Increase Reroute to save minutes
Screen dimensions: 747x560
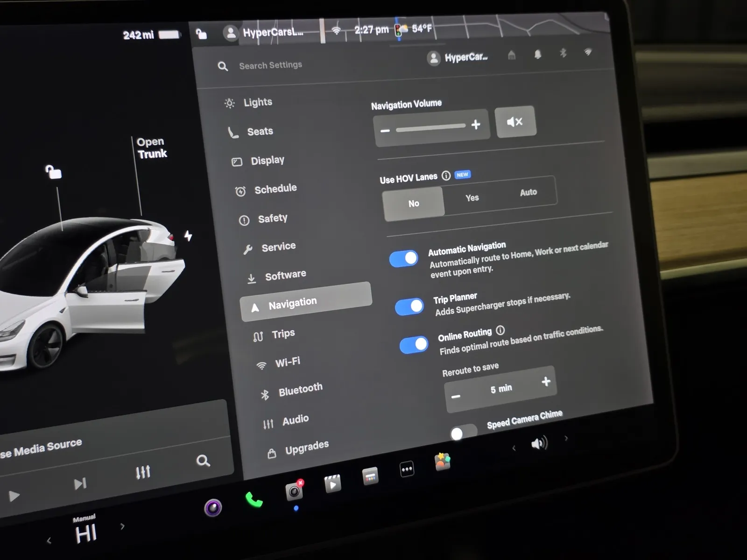click(x=546, y=382)
